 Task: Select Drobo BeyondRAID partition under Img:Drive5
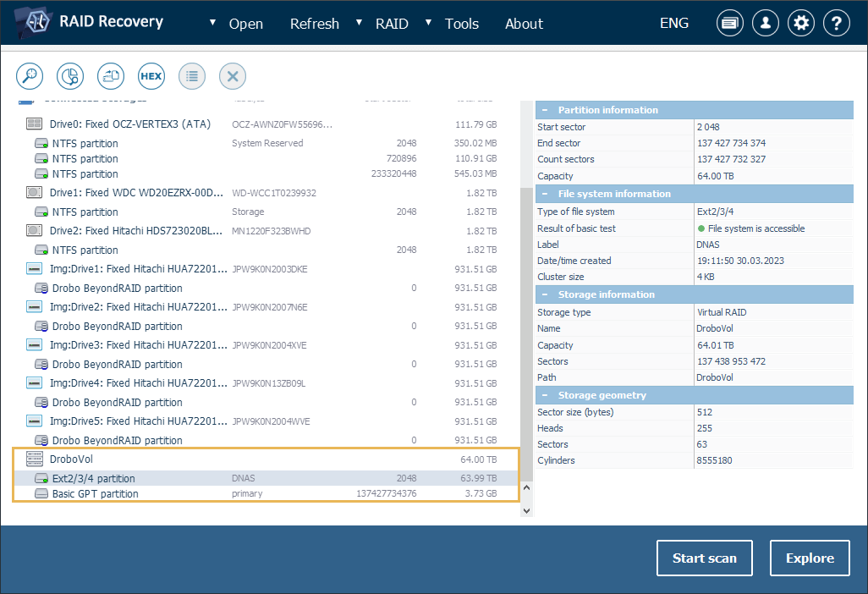pyautogui.click(x=266, y=441)
